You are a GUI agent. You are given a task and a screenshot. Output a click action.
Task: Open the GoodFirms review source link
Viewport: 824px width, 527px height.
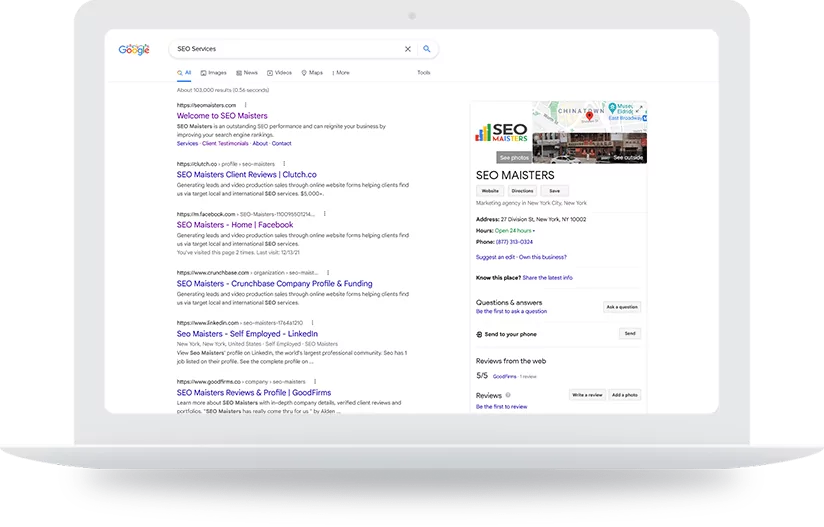pyautogui.click(x=504, y=377)
